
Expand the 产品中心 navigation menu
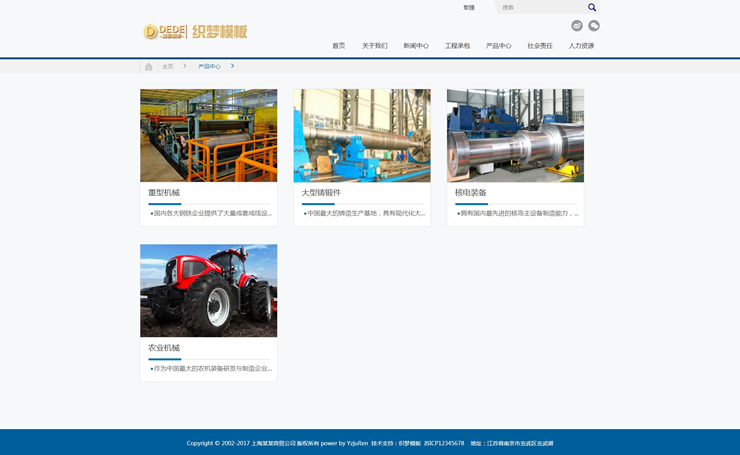click(498, 46)
